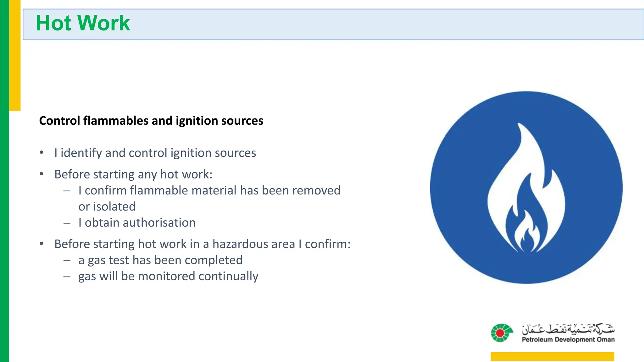Click the 'Hot Work' slide title
This screenshot has height=362, width=644.
pos(83,23)
